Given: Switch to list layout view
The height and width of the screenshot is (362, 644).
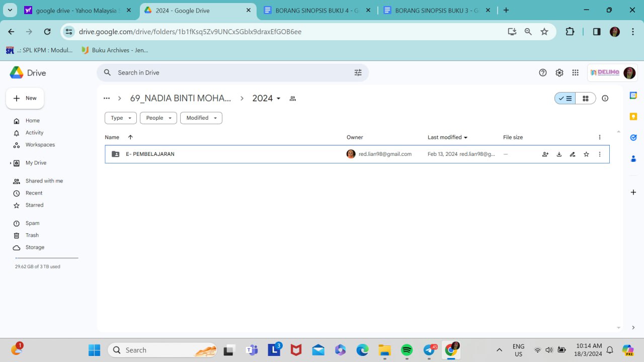Looking at the screenshot, I should click(566, 99).
